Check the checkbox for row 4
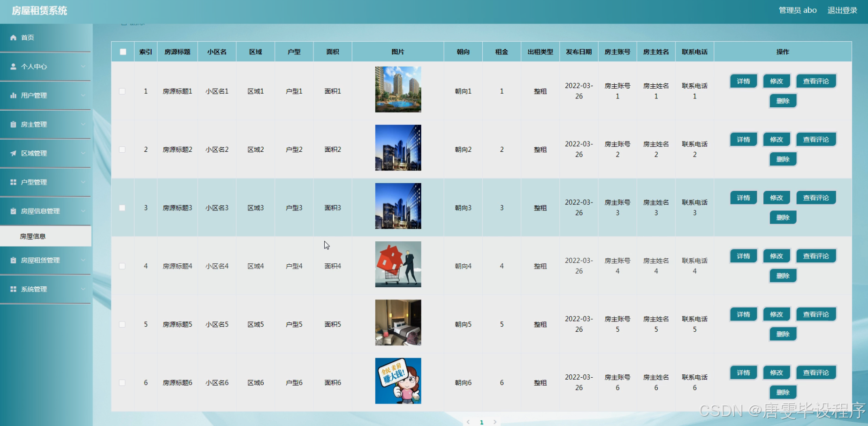 coord(122,266)
